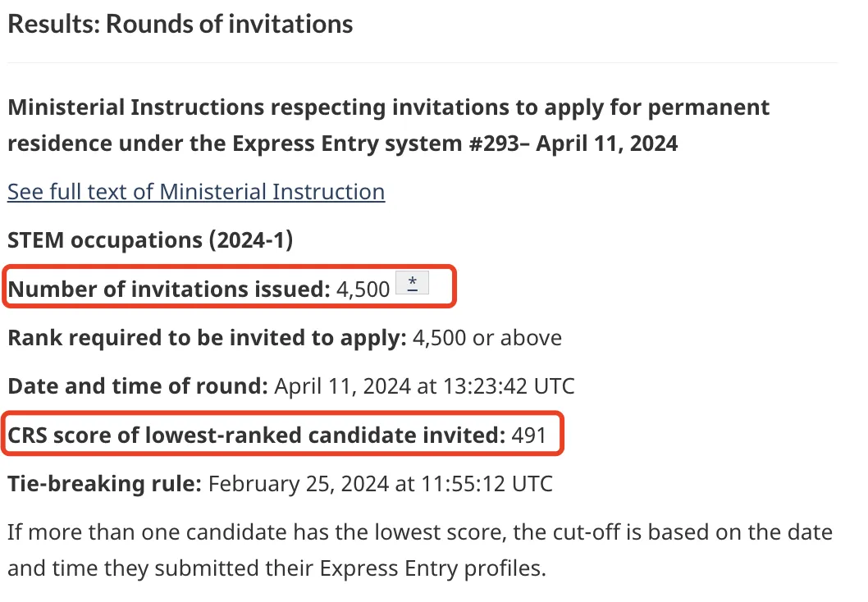868x602 pixels.
Task: Click the #293 draw number in the title
Action: pos(495,144)
